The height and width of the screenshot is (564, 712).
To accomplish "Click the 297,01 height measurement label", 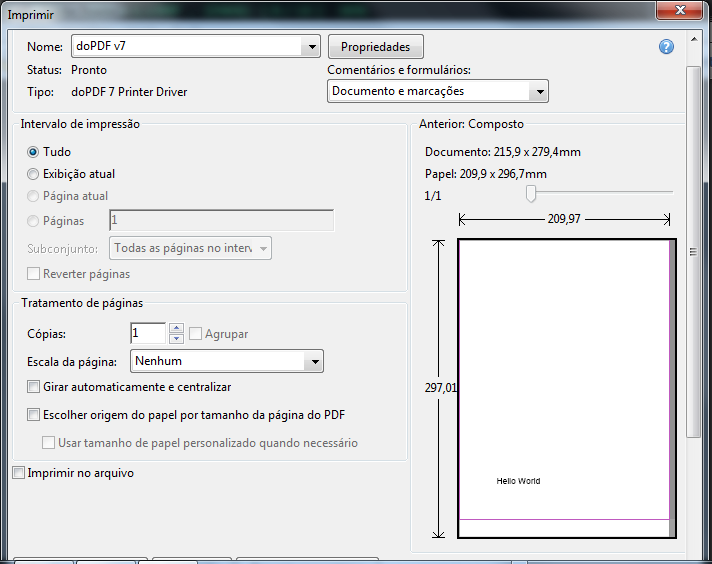I will pos(440,388).
